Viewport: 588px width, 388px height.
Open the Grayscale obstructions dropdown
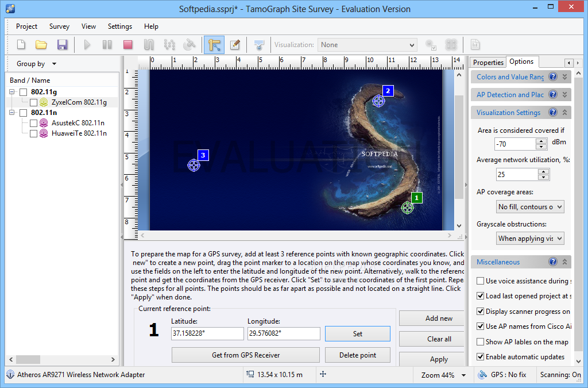(x=530, y=239)
